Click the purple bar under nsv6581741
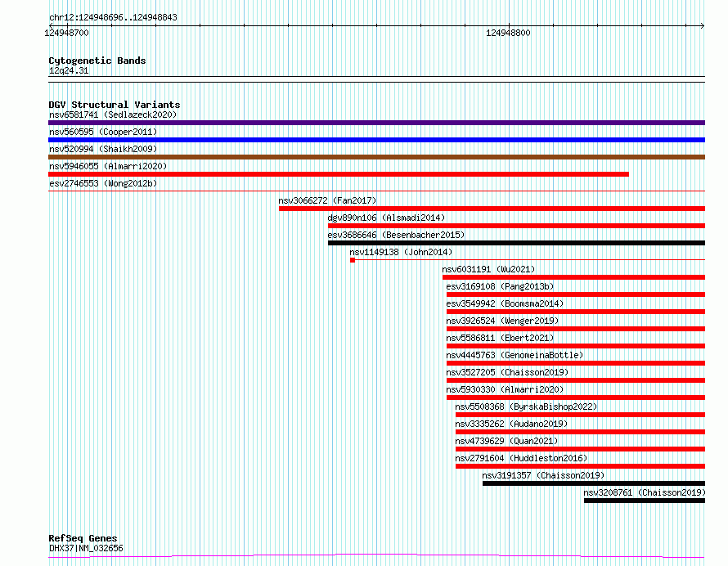 376,123
